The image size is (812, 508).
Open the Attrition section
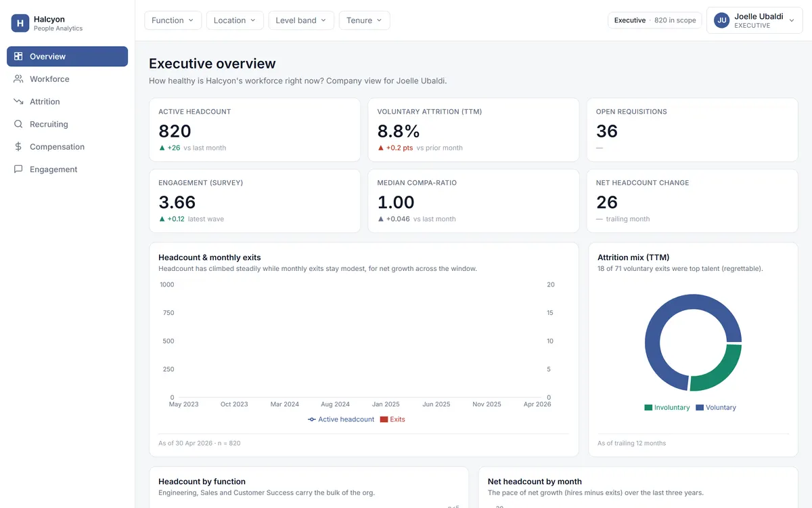67,102
